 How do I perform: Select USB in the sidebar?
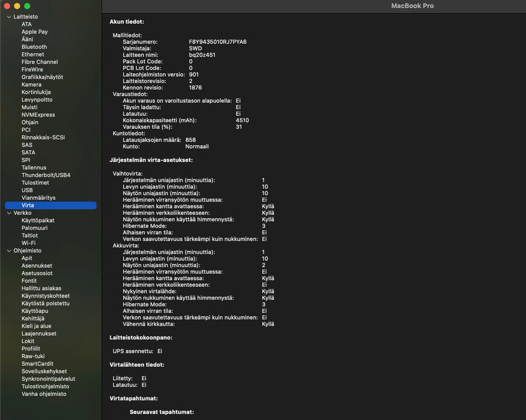pos(27,190)
